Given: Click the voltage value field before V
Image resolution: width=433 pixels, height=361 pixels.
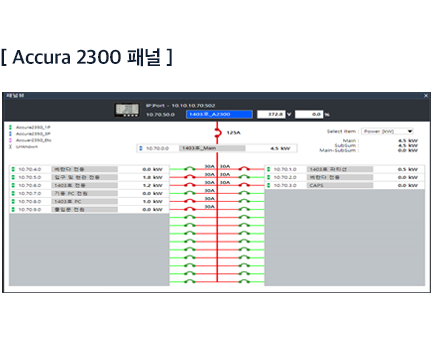Looking at the screenshot, I should (x=271, y=114).
